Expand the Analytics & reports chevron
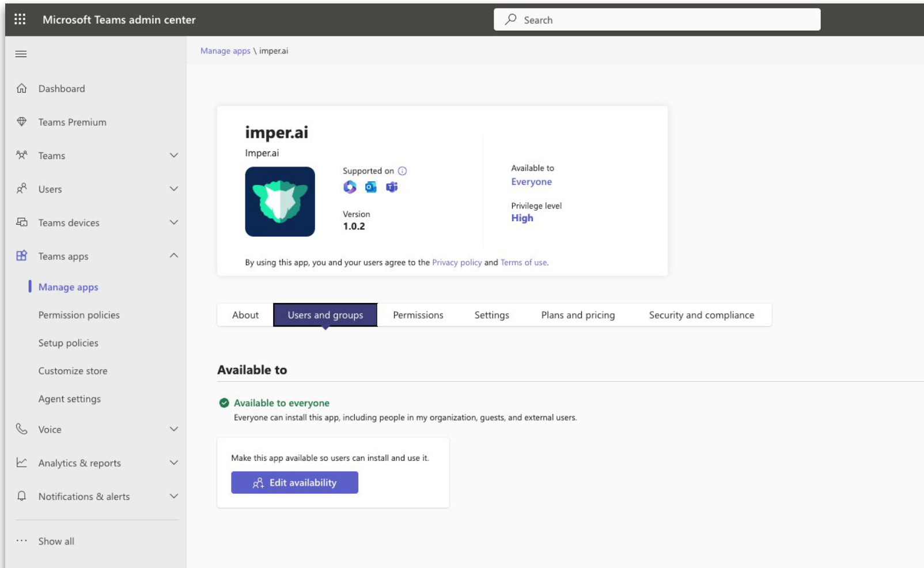 click(174, 462)
